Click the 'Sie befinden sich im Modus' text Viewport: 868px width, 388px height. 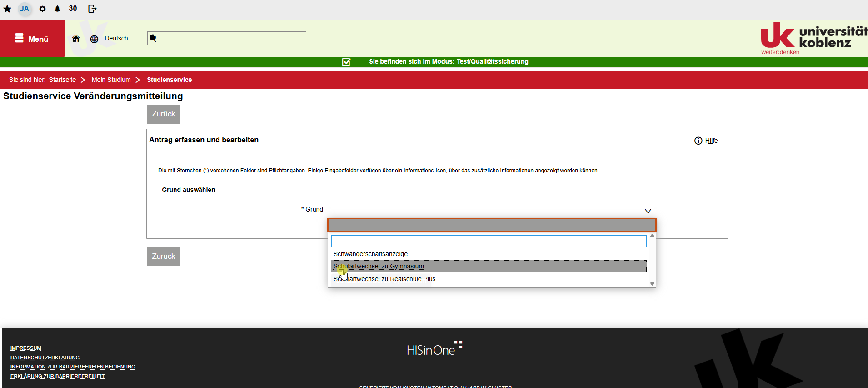coord(449,62)
